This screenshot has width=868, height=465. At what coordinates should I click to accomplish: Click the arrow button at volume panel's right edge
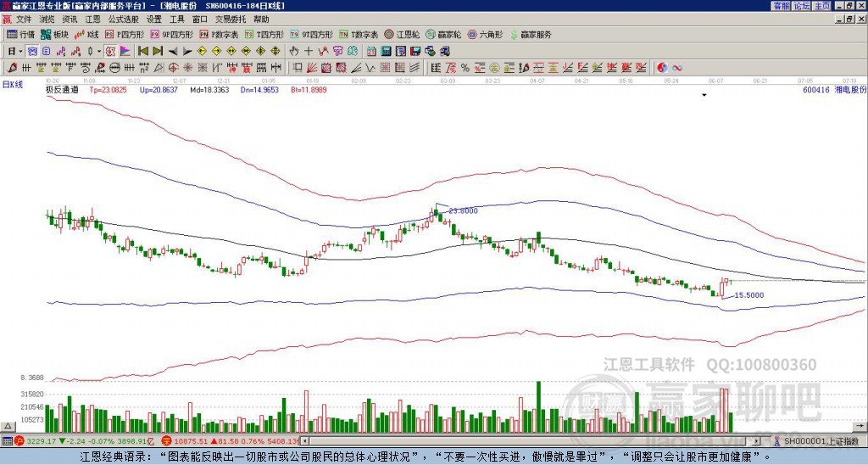pyautogui.click(x=860, y=426)
